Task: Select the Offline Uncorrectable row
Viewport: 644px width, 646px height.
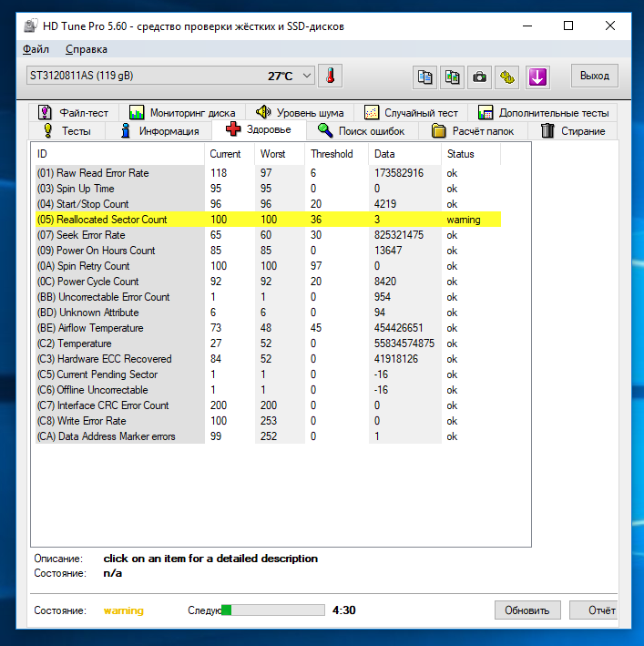Action: tap(268, 390)
